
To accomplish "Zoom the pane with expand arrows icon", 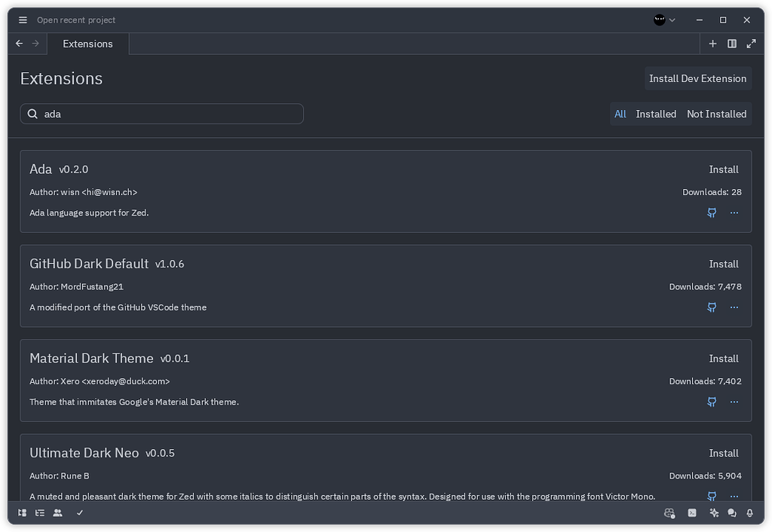I will [x=751, y=43].
